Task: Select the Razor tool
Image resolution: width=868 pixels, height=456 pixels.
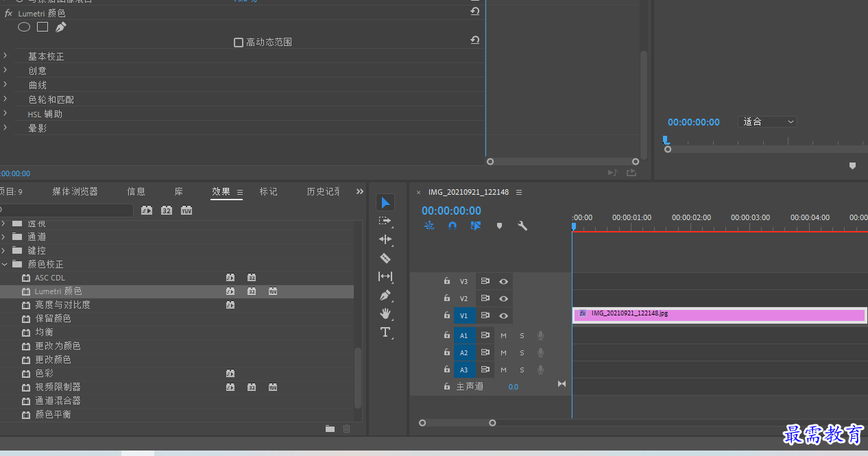Action: point(385,258)
